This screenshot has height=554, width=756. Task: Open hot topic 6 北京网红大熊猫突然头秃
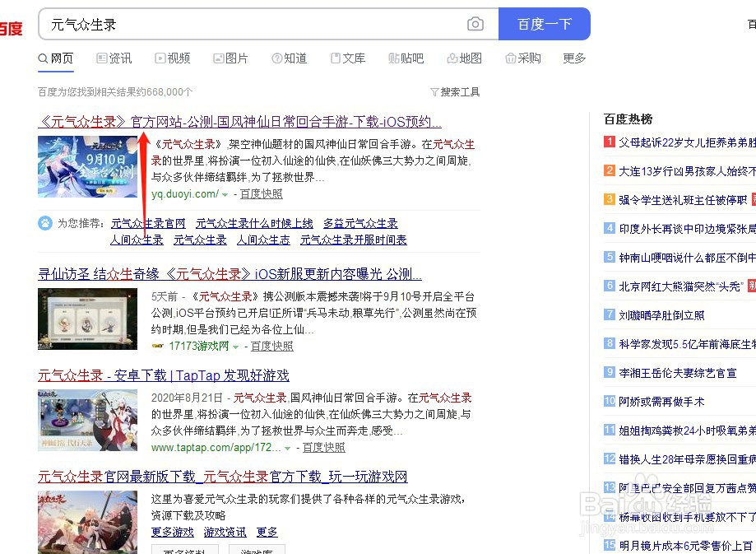click(x=681, y=286)
